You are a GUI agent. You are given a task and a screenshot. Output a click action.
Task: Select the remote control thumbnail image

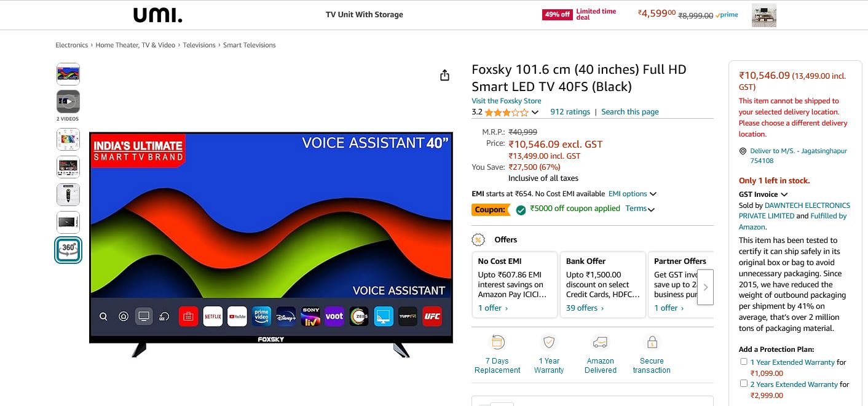(x=68, y=195)
